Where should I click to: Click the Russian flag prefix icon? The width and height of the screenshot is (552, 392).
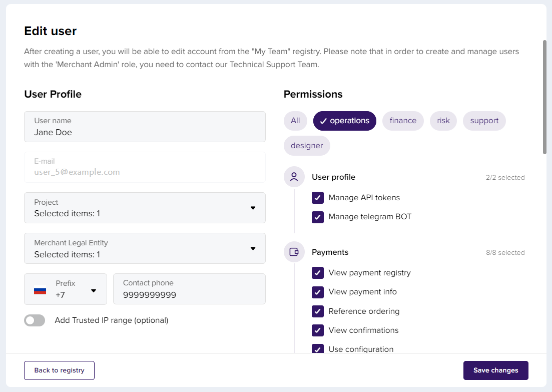[40, 290]
